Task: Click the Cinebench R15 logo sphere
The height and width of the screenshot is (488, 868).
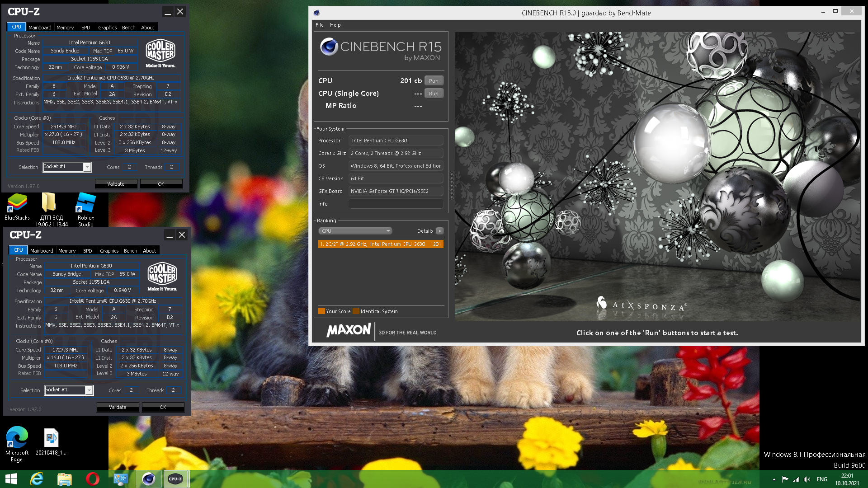Action: tap(329, 47)
